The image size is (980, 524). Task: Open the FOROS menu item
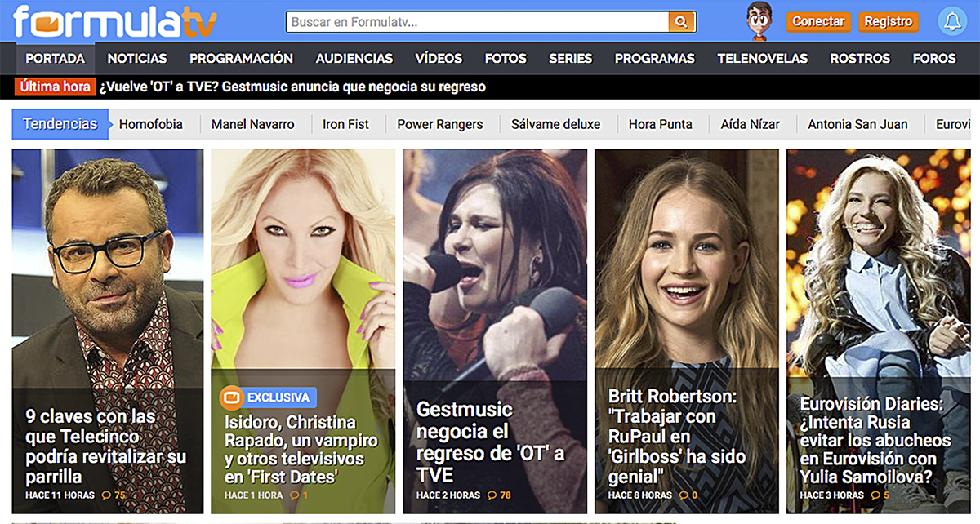934,59
